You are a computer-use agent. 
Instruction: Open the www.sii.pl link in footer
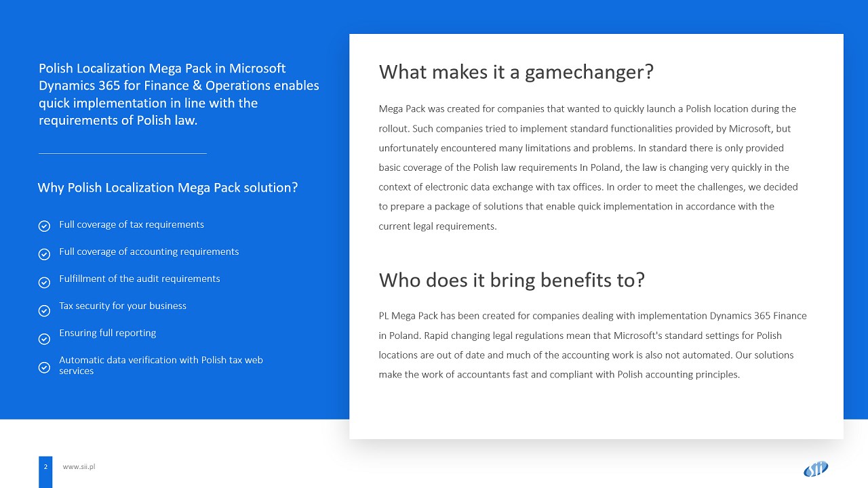(79, 466)
